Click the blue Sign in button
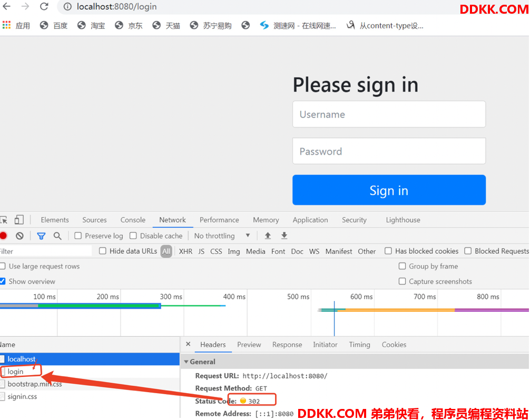Screen dimensions: 530x420 (x=389, y=190)
